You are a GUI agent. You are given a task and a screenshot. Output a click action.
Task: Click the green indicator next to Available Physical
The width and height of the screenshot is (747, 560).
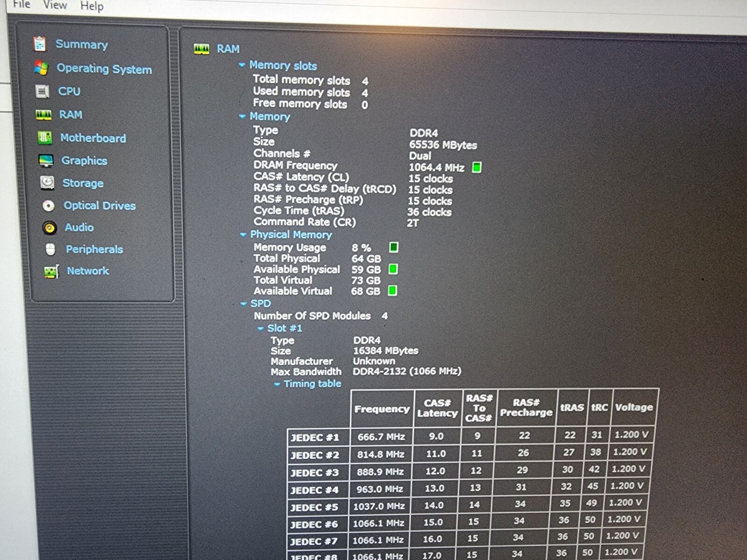point(393,269)
